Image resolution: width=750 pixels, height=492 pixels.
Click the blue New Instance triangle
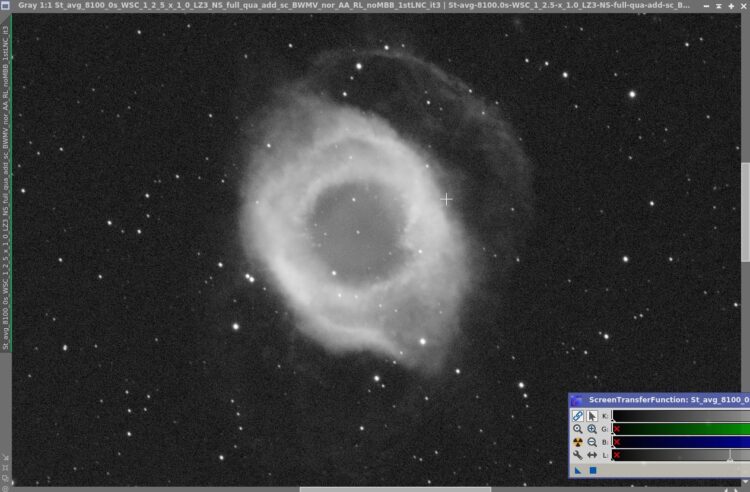[x=578, y=470]
